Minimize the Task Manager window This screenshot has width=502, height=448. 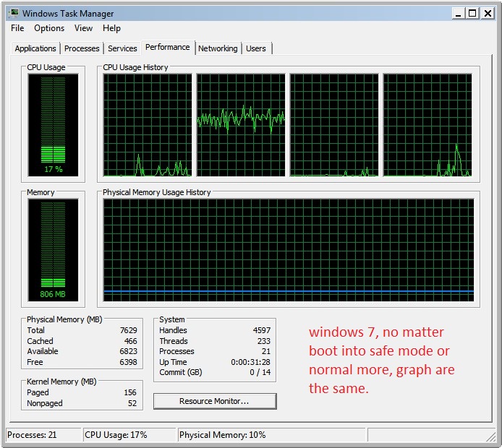click(x=458, y=14)
